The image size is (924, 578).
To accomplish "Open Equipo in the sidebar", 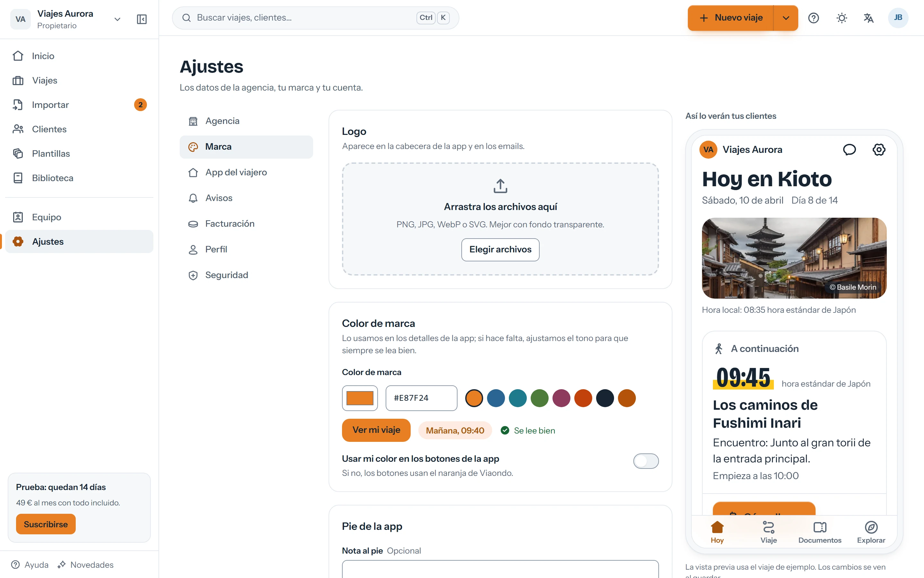I will (79, 217).
